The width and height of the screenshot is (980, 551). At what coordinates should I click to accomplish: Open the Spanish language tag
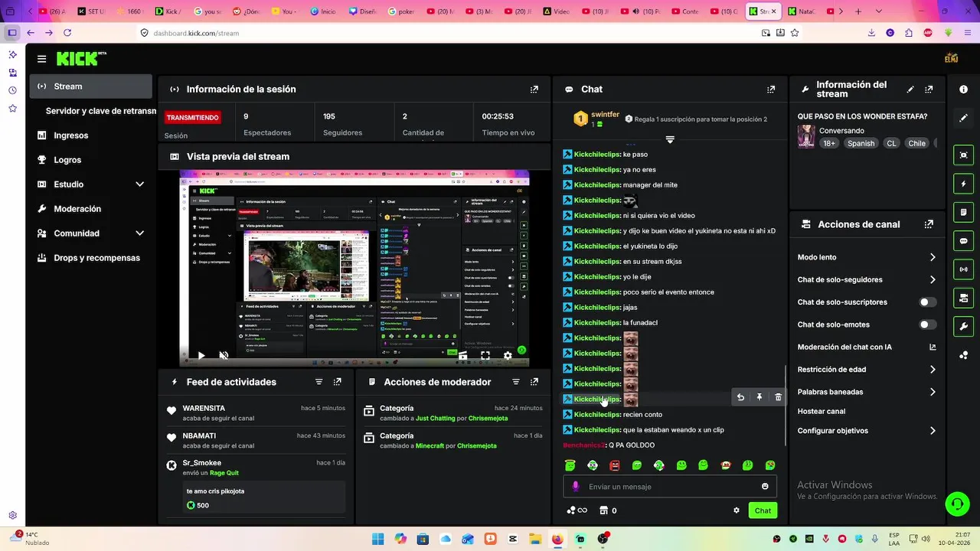point(861,143)
